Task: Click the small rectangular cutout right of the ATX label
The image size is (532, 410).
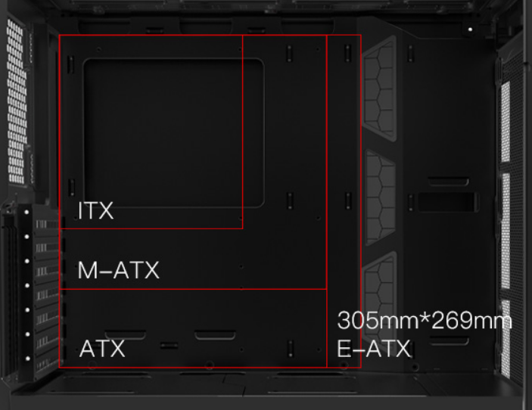Action: pyautogui.click(x=169, y=346)
